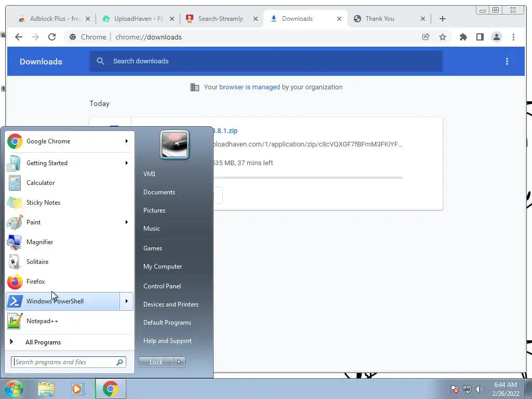Toggle the Chrome side panel icon
The height and width of the screenshot is (399, 532).
[x=480, y=37]
